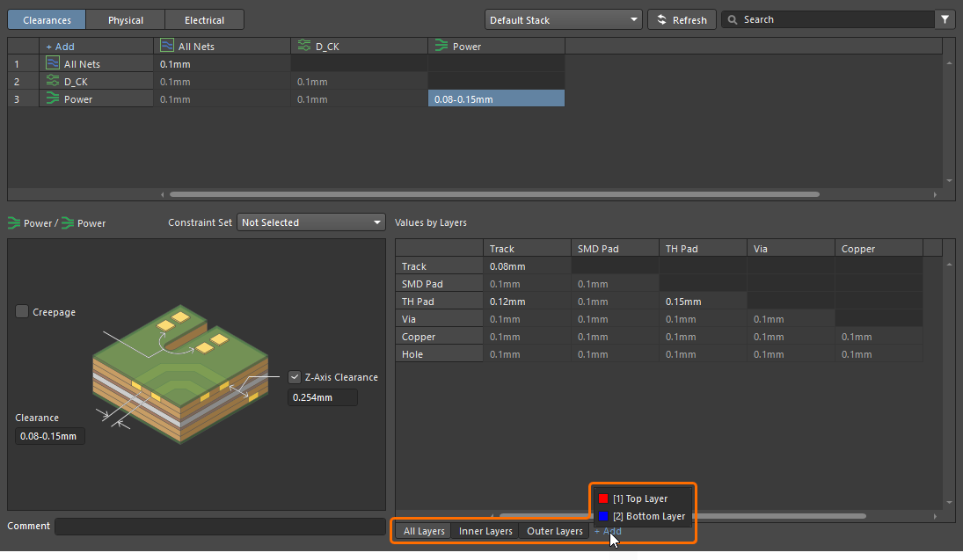Click + Add in the net class table
Image resolution: width=963 pixels, height=560 pixels.
click(60, 46)
